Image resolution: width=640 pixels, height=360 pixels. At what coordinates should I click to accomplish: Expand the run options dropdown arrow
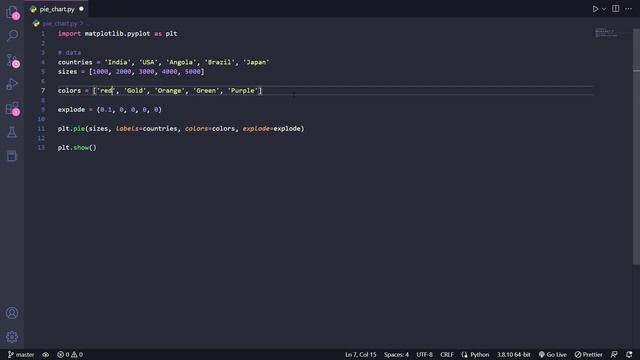604,9
